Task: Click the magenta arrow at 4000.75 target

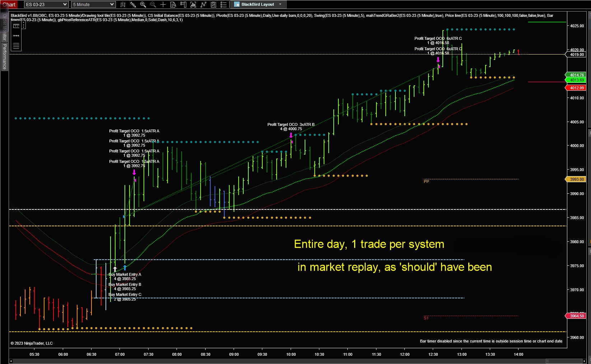Action: pyautogui.click(x=291, y=136)
